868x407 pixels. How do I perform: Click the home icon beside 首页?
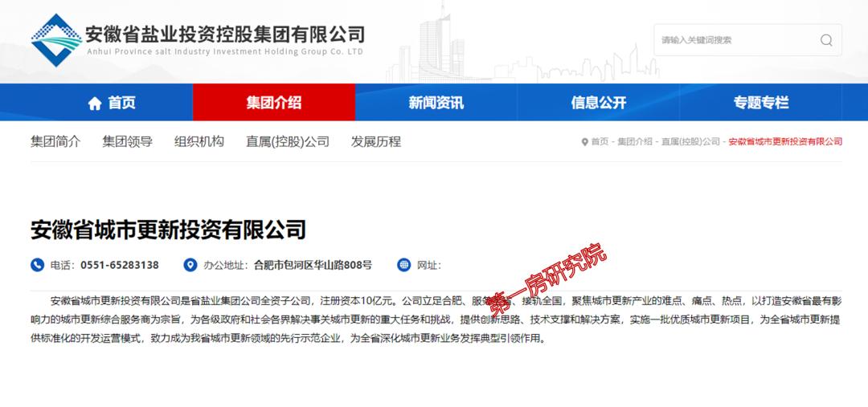(x=95, y=103)
